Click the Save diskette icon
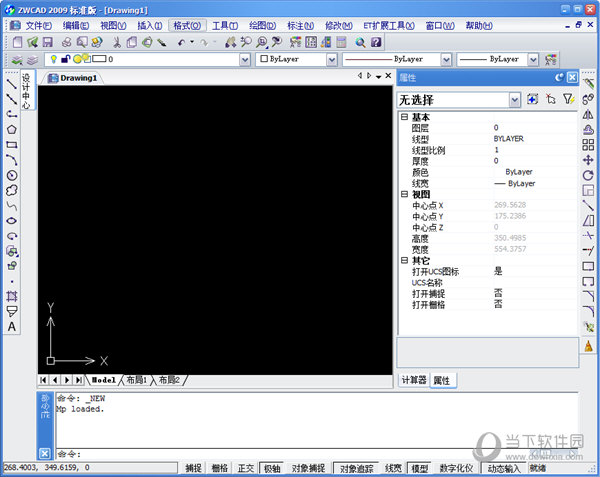 pos(47,42)
